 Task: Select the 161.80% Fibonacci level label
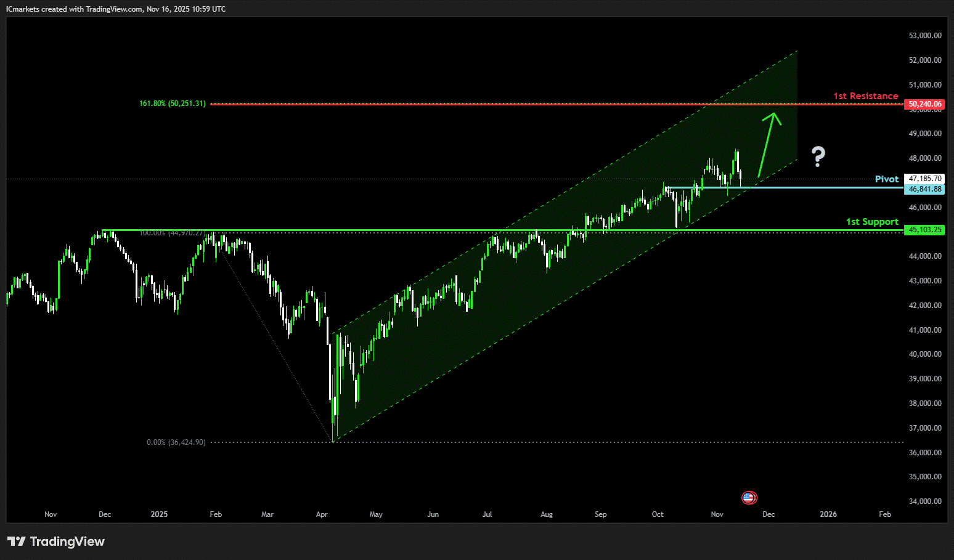coord(172,103)
